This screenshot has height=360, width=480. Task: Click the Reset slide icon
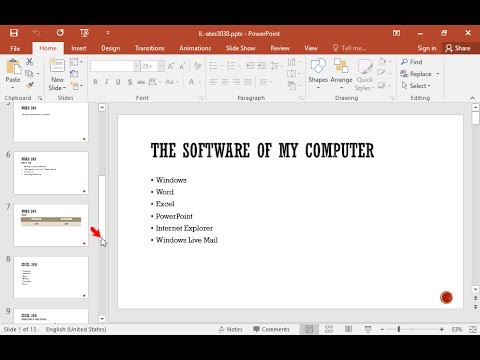click(74, 74)
